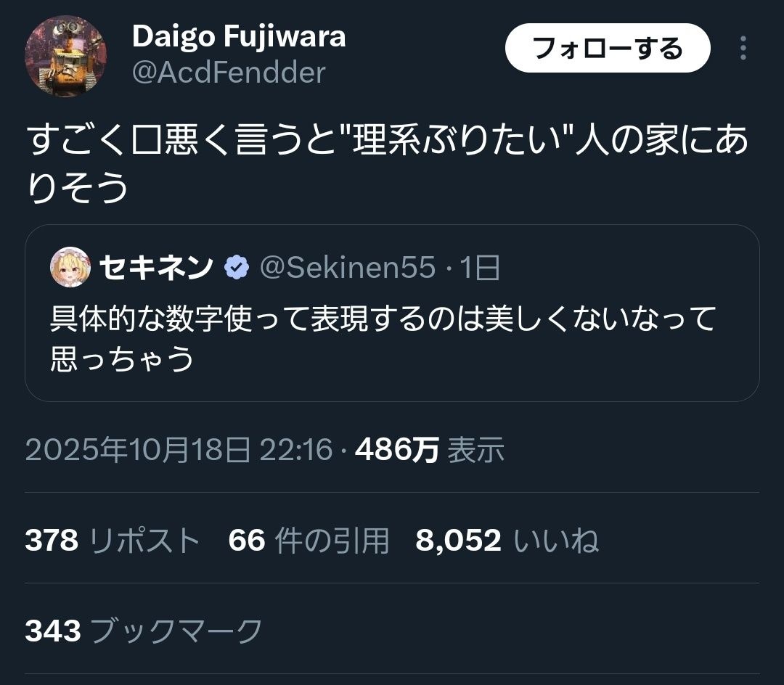
Task: Open the 378 リポスト list
Action: [113, 540]
